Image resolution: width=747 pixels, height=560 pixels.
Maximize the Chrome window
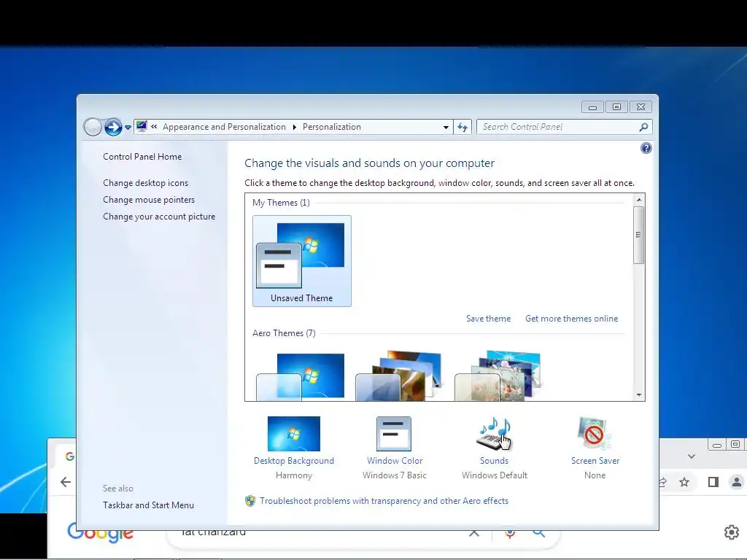[735, 444]
